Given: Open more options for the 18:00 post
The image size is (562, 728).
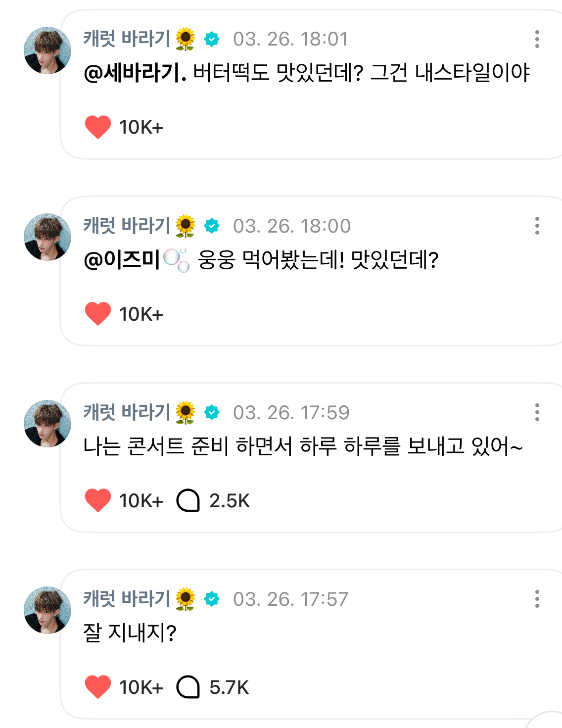Looking at the screenshot, I should tap(537, 226).
